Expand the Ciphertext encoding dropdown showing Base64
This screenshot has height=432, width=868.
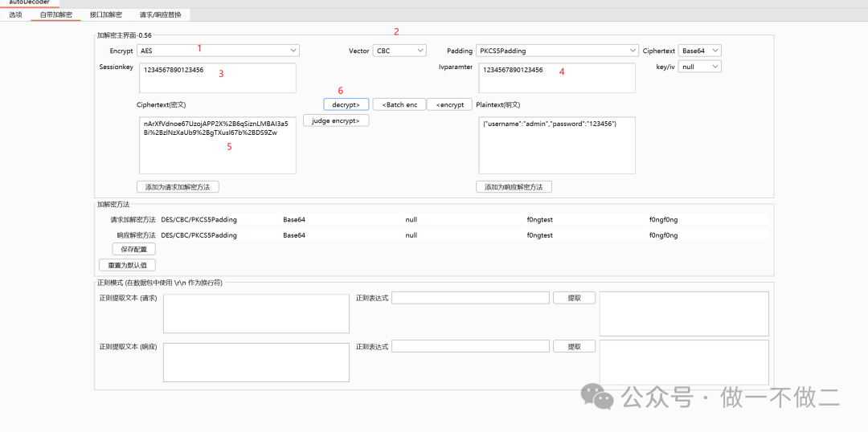pyautogui.click(x=699, y=51)
